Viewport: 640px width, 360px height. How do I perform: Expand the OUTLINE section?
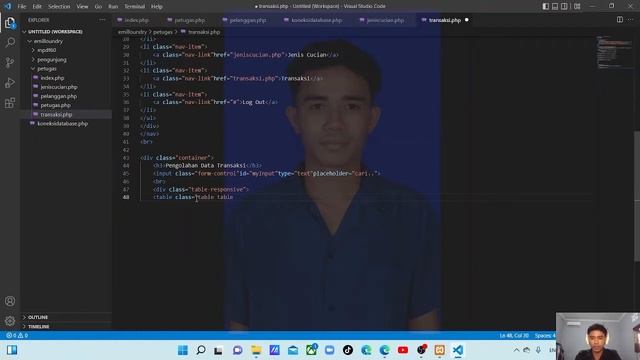(38, 317)
